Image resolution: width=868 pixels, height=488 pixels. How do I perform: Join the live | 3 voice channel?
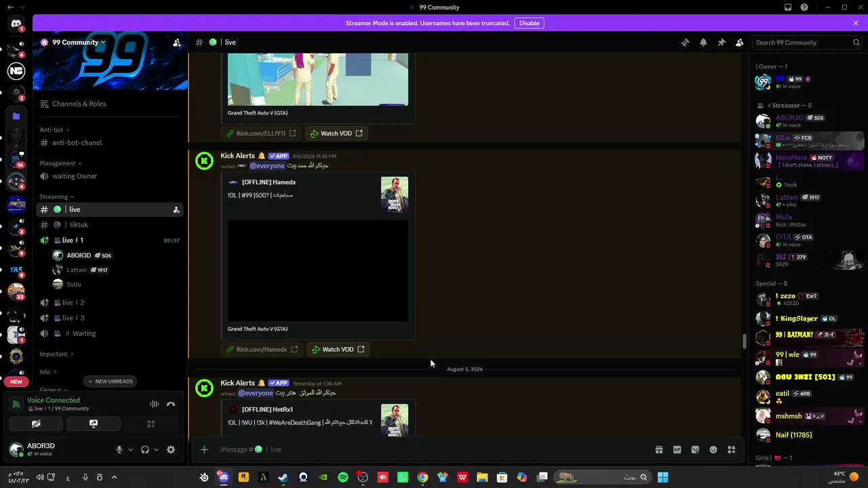(110, 318)
